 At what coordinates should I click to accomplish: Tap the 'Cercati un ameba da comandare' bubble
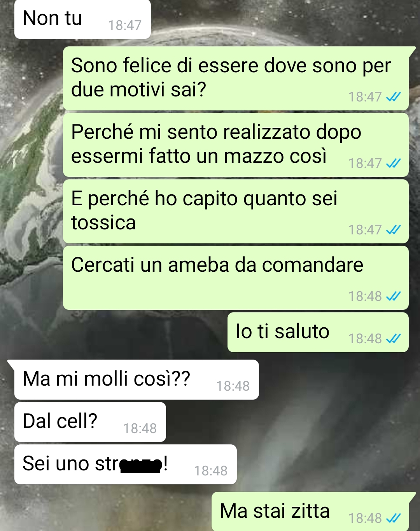[236, 278]
